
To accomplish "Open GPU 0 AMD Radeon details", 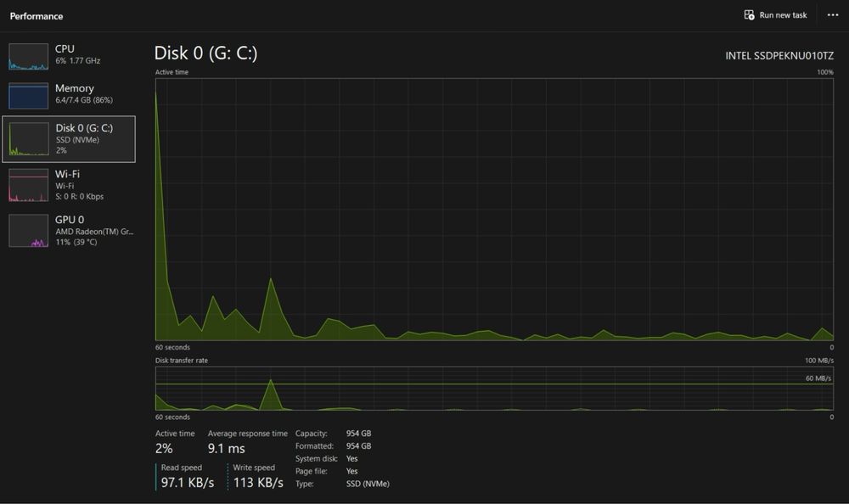I will [69, 231].
